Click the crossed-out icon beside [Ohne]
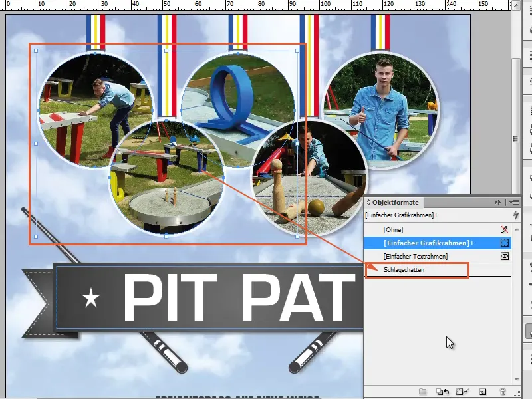 pyautogui.click(x=505, y=229)
